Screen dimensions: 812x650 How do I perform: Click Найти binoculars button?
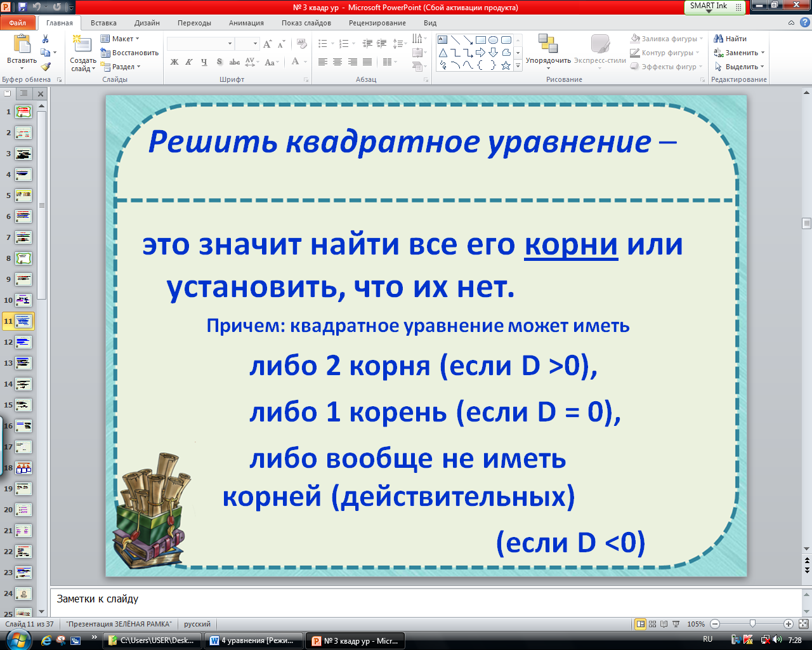(x=730, y=39)
